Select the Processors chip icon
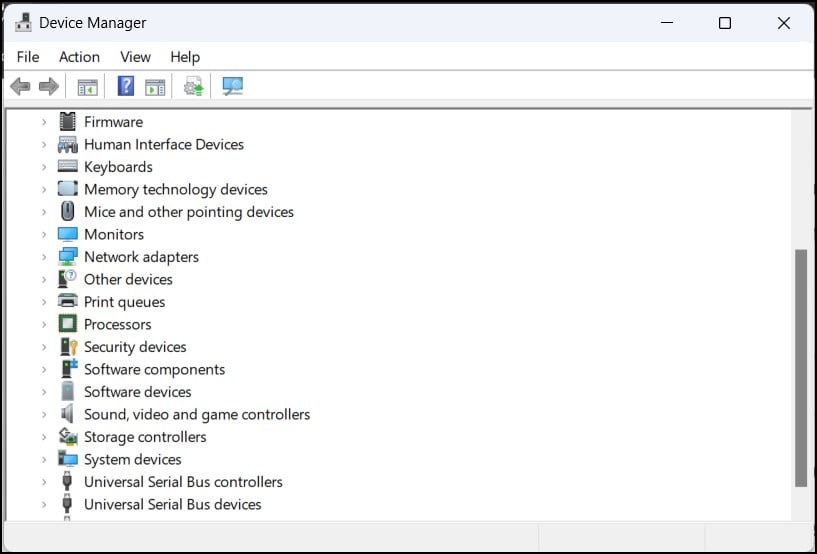 point(67,324)
